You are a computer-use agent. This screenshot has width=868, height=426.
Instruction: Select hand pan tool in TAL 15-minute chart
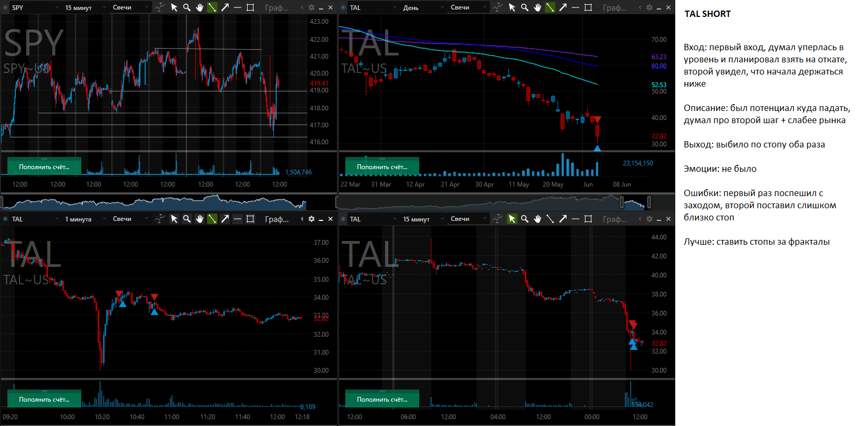(537, 219)
